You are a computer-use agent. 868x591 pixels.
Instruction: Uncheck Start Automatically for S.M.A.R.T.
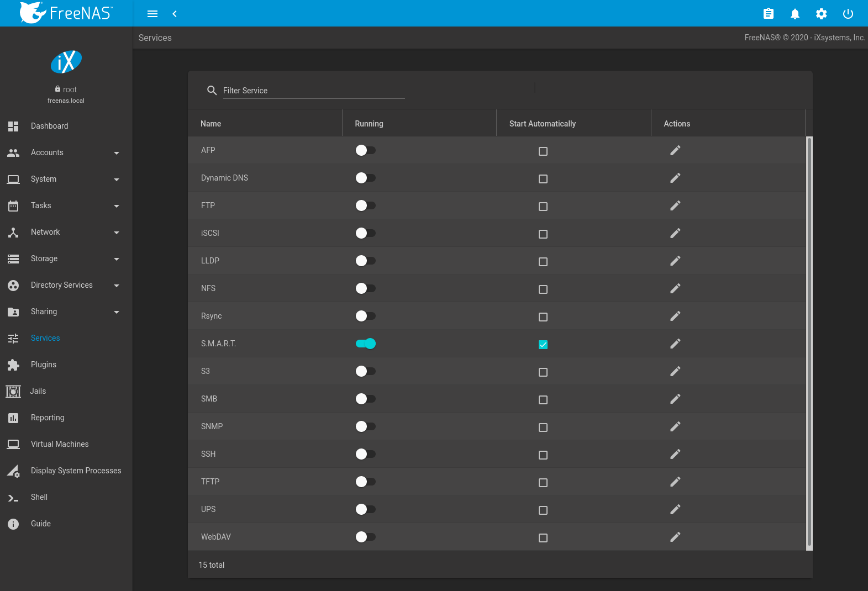point(543,345)
